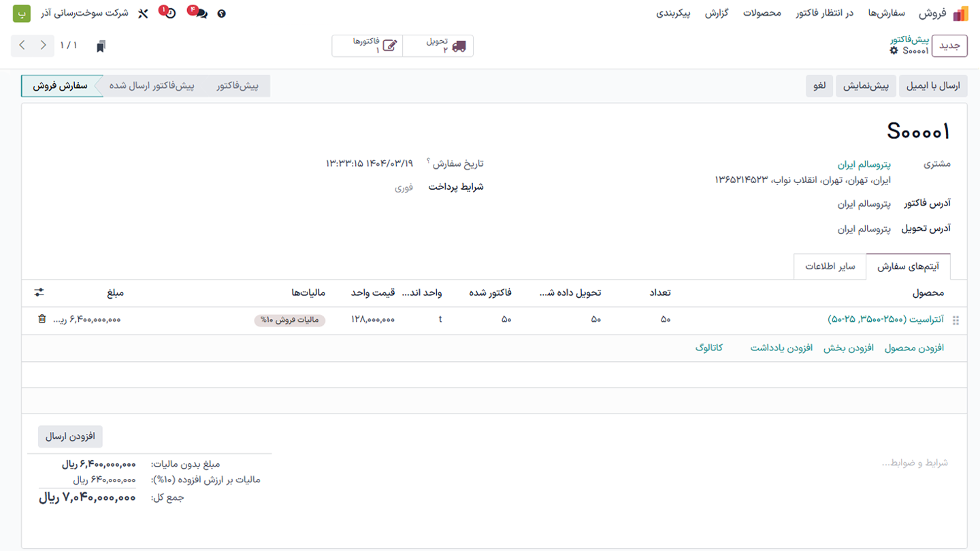Viewport: 980px width, 551px height.
Task: Click the ارسال با ایمیل button
Action: tap(933, 86)
